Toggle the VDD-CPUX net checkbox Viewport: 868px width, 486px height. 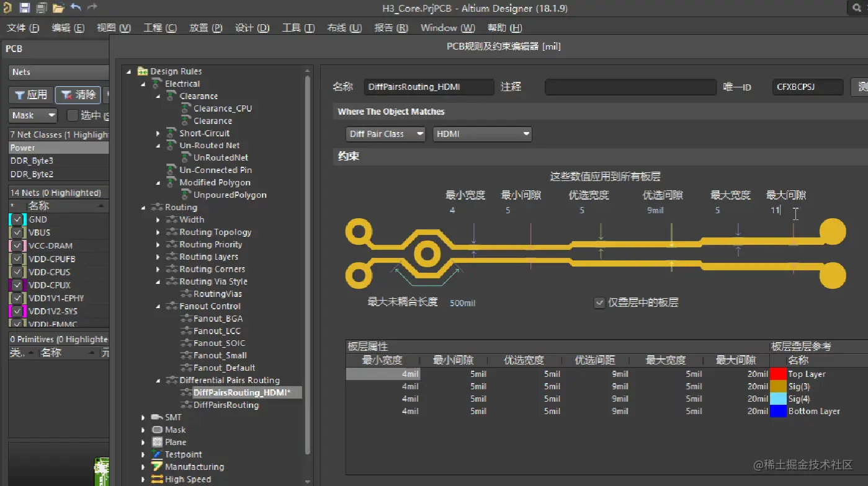pos(17,285)
